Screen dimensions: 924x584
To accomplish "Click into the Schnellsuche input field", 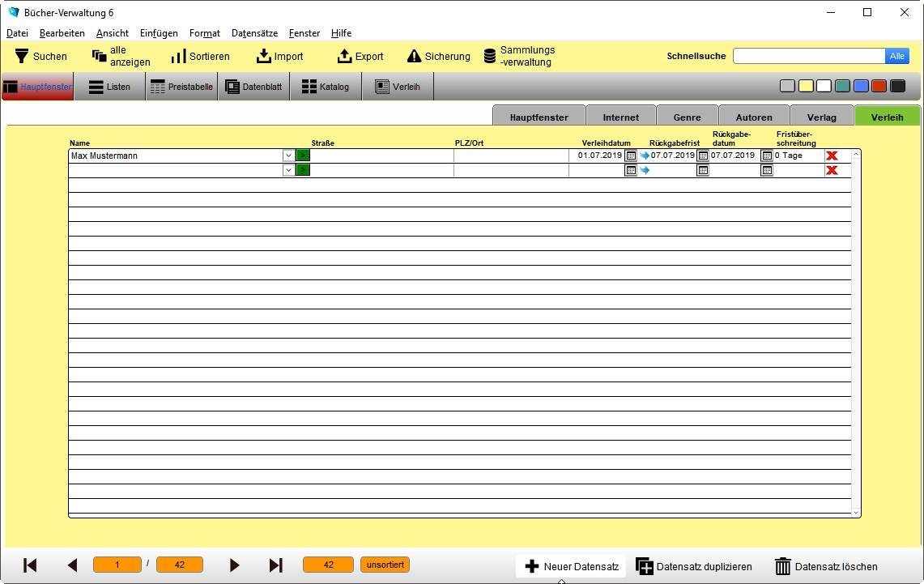I will [x=808, y=56].
